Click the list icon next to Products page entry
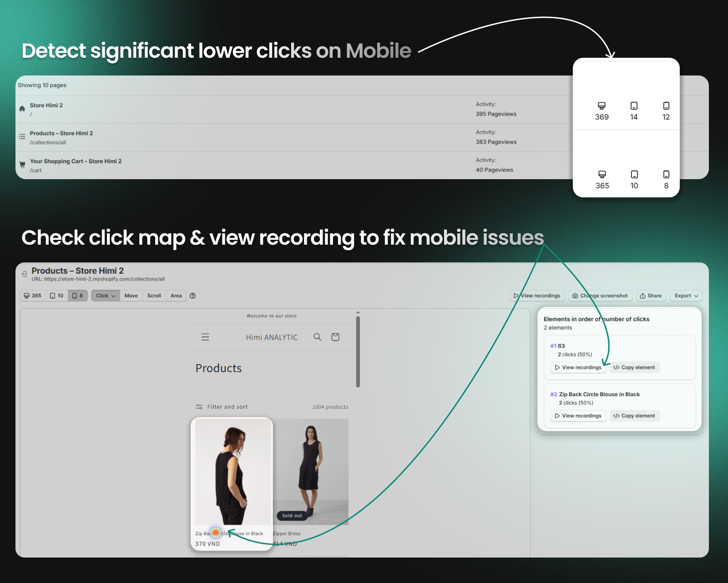The width and height of the screenshot is (728, 583). tap(22, 136)
